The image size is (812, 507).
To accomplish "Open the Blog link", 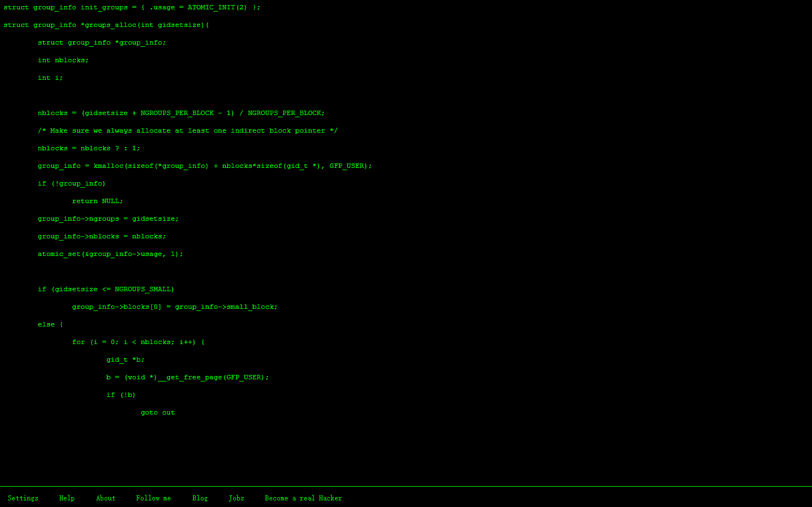I will coord(200,498).
